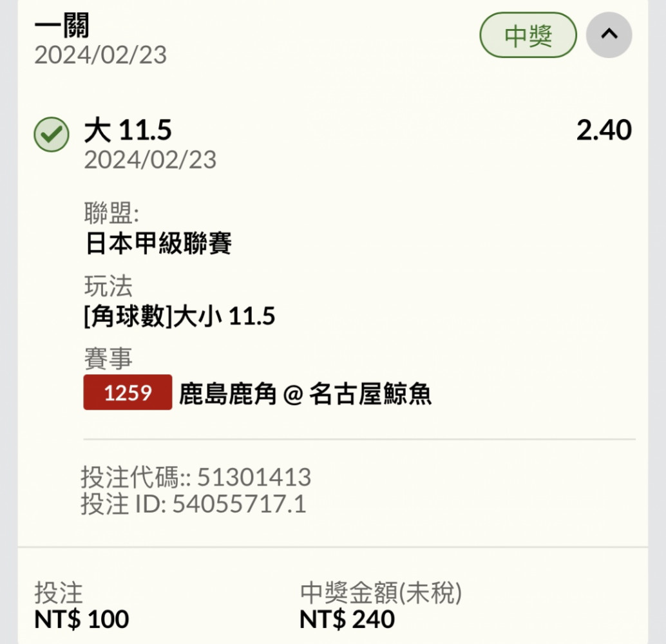Click the NT$ 100 stake amount
Screen dimensions: 666x644
pyautogui.click(x=82, y=620)
